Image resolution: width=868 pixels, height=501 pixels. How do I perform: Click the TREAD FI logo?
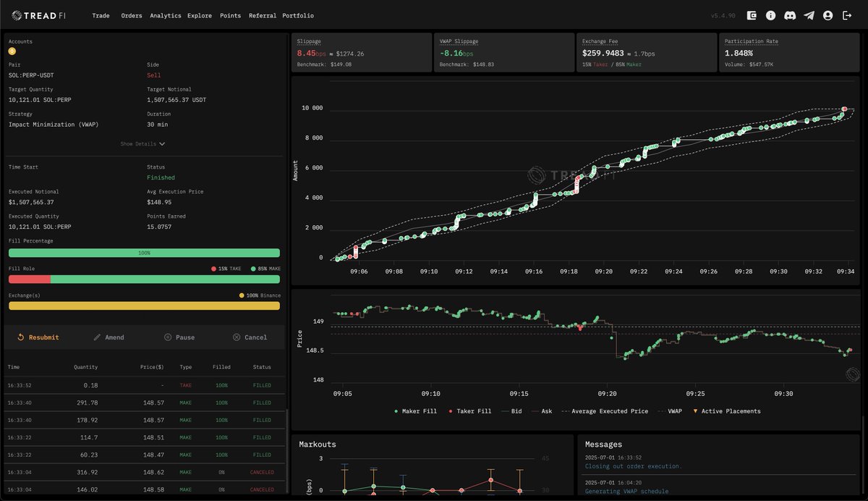tap(38, 14)
